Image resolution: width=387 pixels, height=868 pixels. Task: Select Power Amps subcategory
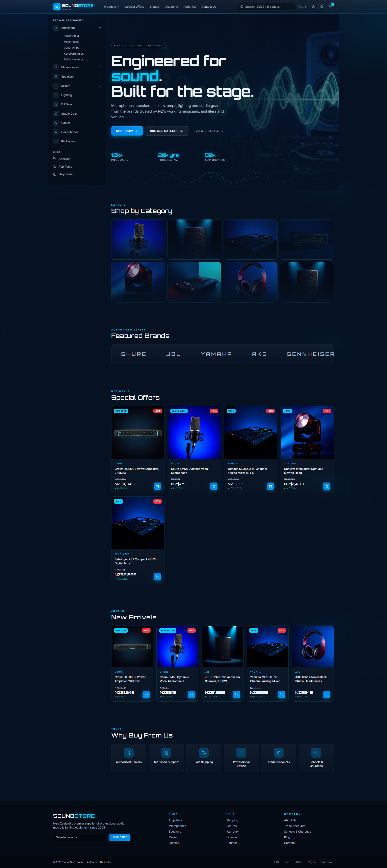click(x=72, y=36)
